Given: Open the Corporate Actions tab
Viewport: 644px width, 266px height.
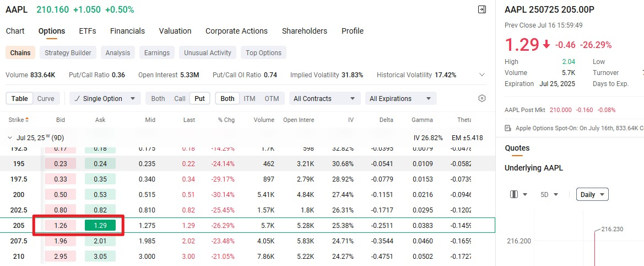Looking at the screenshot, I should pyautogui.click(x=236, y=31).
